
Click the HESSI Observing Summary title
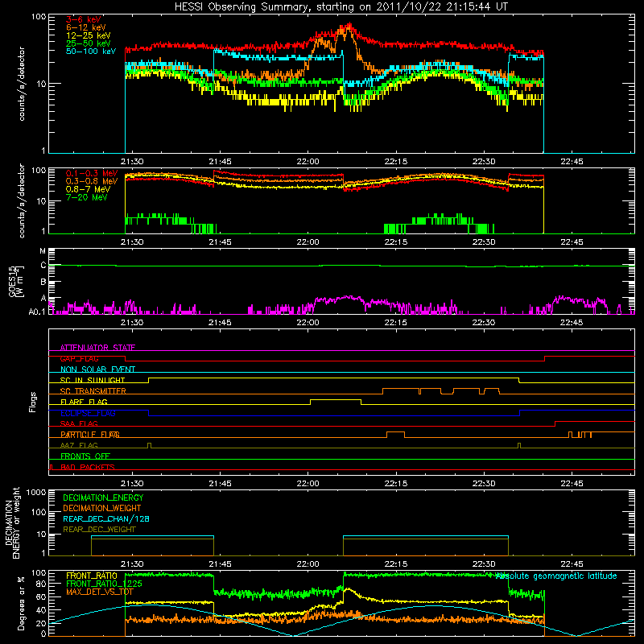pyautogui.click(x=341, y=7)
